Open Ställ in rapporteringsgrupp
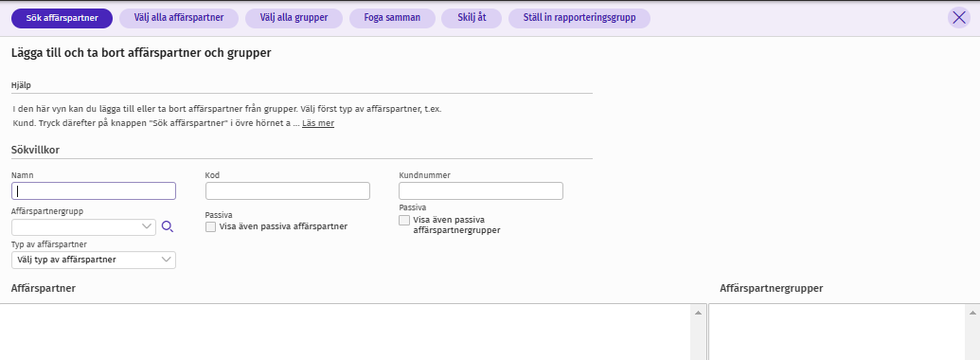 pyautogui.click(x=579, y=18)
